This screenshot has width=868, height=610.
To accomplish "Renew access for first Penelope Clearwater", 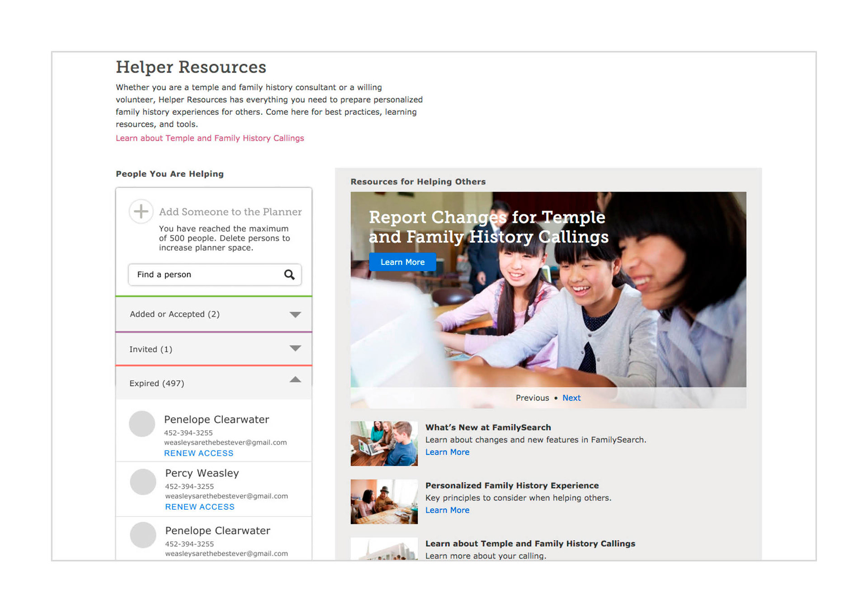I will coord(198,453).
